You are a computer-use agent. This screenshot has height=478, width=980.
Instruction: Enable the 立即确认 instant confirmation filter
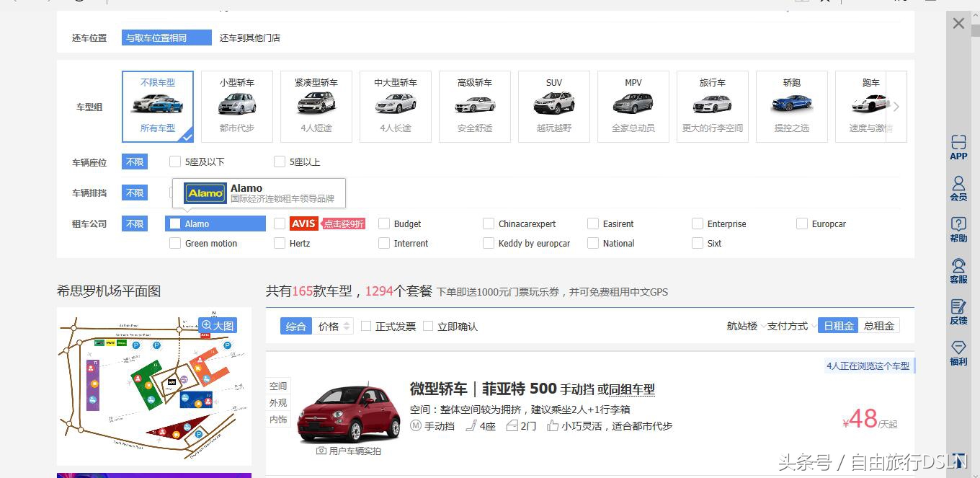click(427, 326)
